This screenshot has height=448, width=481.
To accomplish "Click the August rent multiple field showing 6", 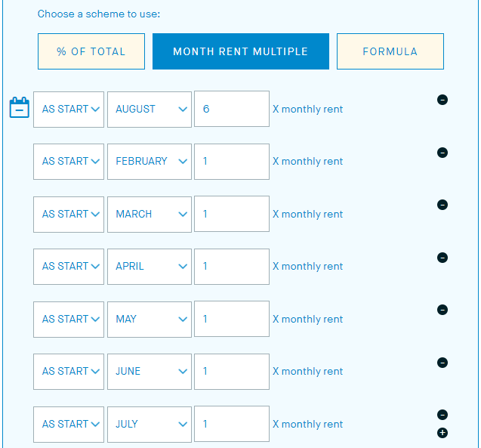I will click(232, 109).
